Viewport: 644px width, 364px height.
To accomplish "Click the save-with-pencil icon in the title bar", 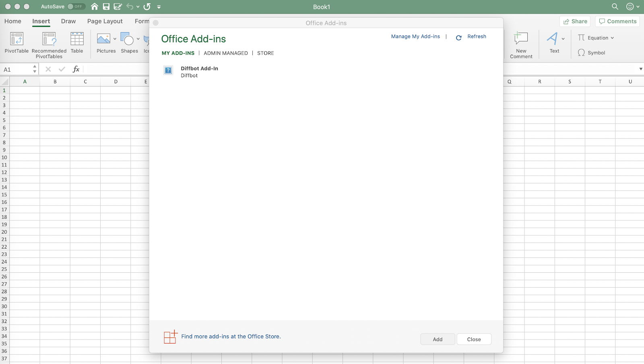I will pos(118,6).
